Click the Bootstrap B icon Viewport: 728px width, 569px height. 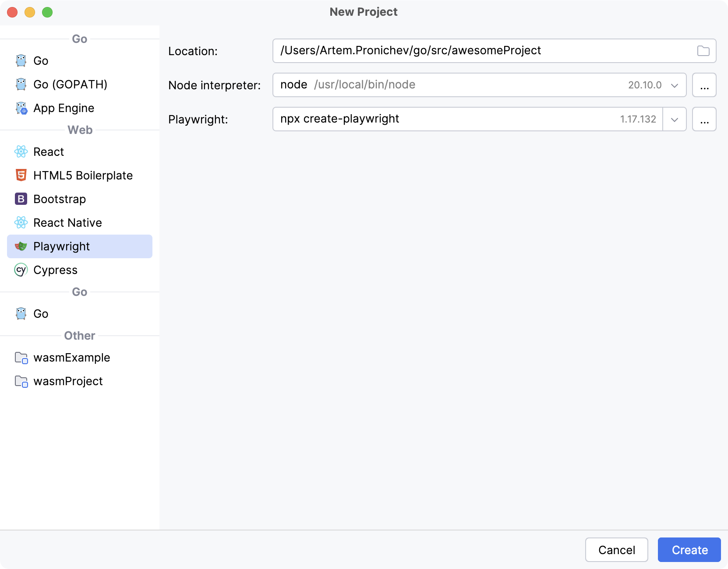(21, 199)
